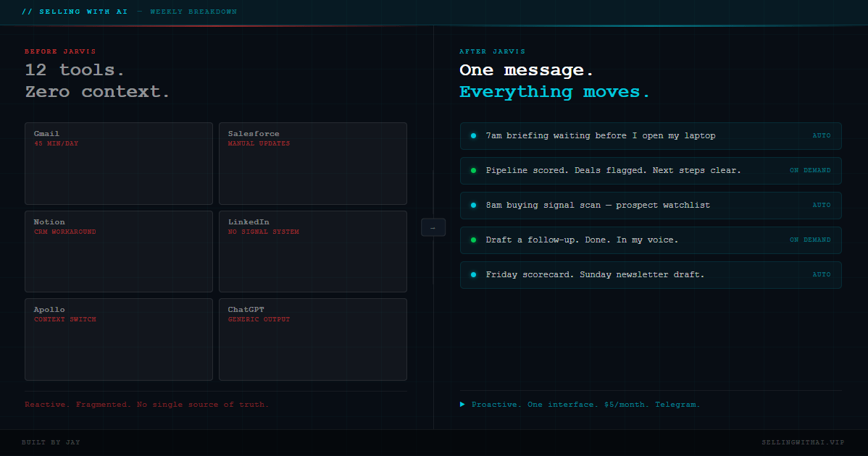
Task: Click the '// SELLING WITH AI' header title
Action: (x=75, y=12)
